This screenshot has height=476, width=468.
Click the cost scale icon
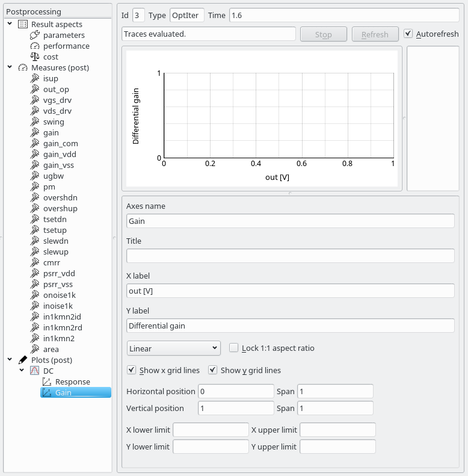coord(35,57)
